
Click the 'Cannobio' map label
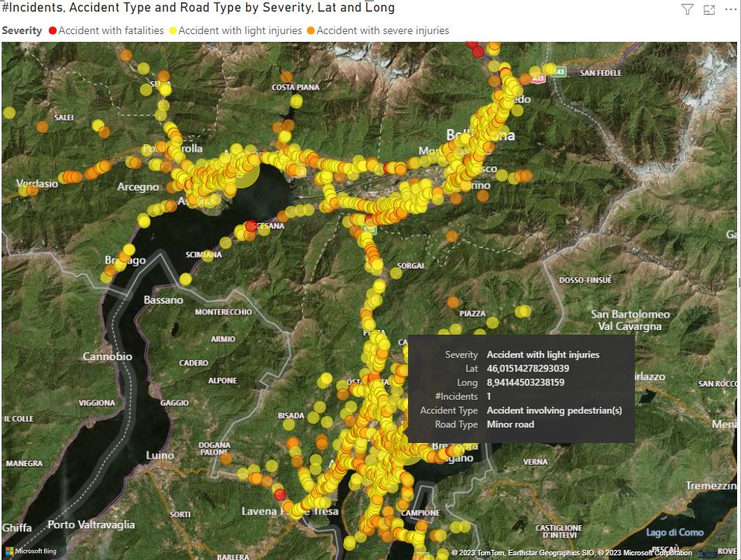(x=108, y=356)
